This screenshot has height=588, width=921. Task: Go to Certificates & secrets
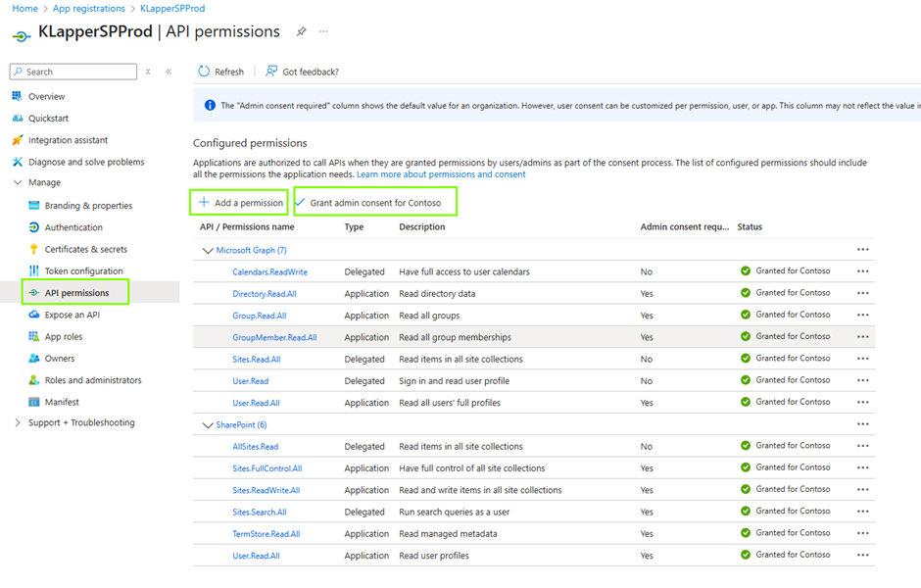click(86, 249)
